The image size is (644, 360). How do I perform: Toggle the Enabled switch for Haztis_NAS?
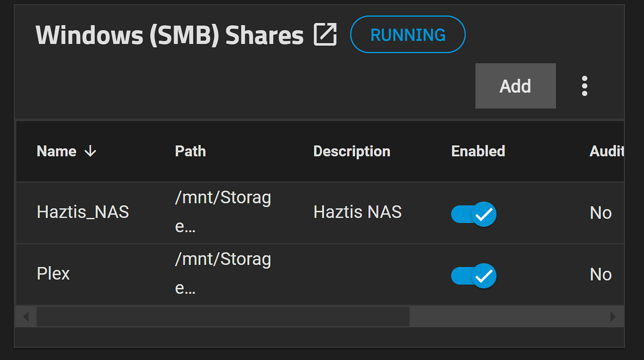[x=474, y=214]
